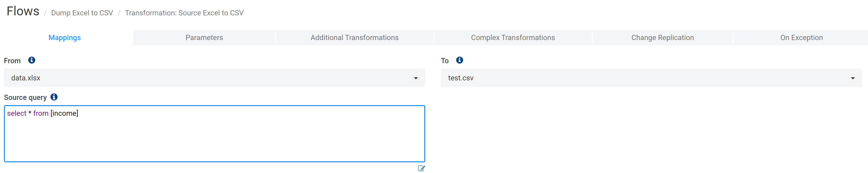Click the caret arrow of test.csv dropdown
868x173 pixels.
(x=853, y=78)
